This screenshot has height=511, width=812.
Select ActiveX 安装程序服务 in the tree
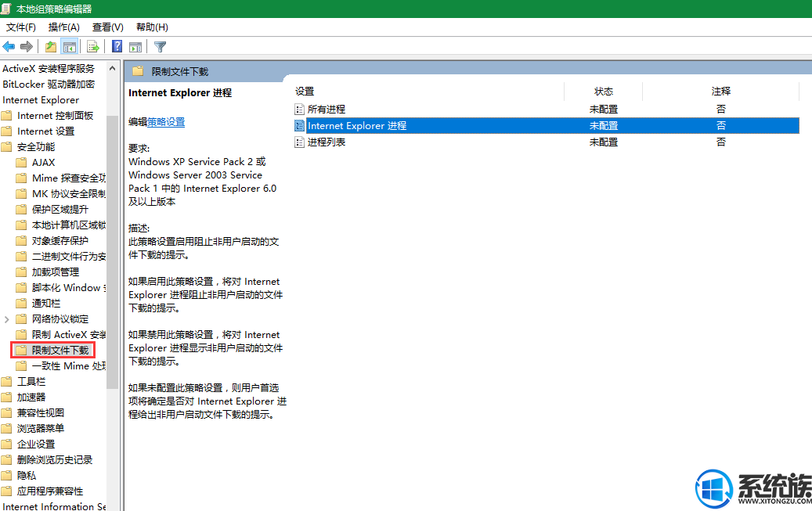(49, 68)
